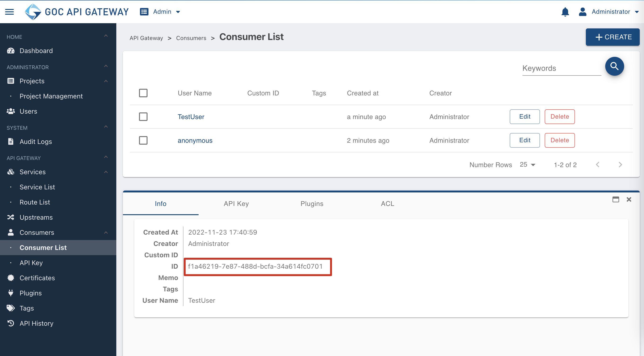Viewport: 644px width, 356px height.
Task: Check the TestUser row checkbox
Action: click(143, 117)
